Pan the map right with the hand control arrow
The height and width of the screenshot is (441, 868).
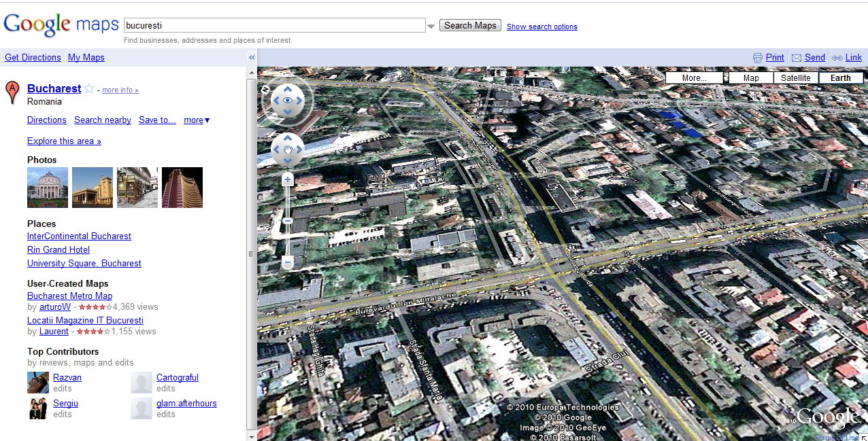(x=299, y=149)
